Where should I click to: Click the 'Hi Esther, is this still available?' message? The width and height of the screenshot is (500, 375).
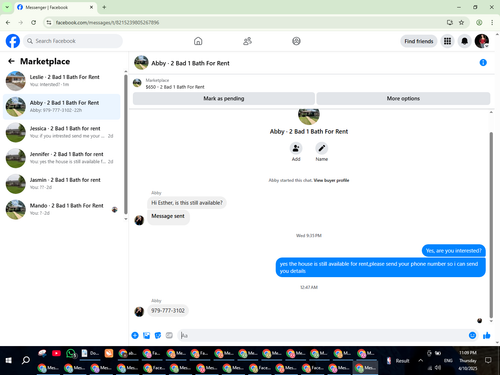click(187, 203)
